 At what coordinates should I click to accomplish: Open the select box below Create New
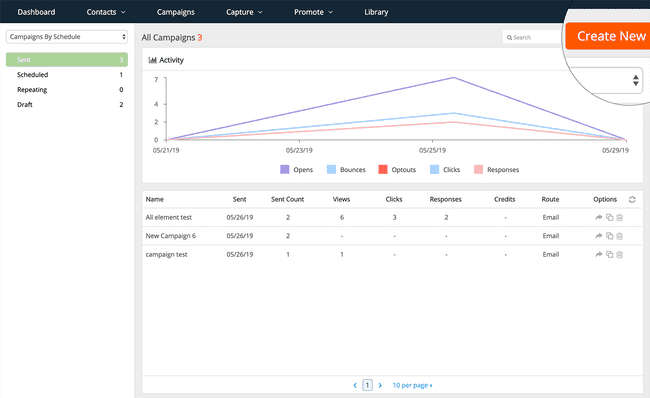(605, 80)
